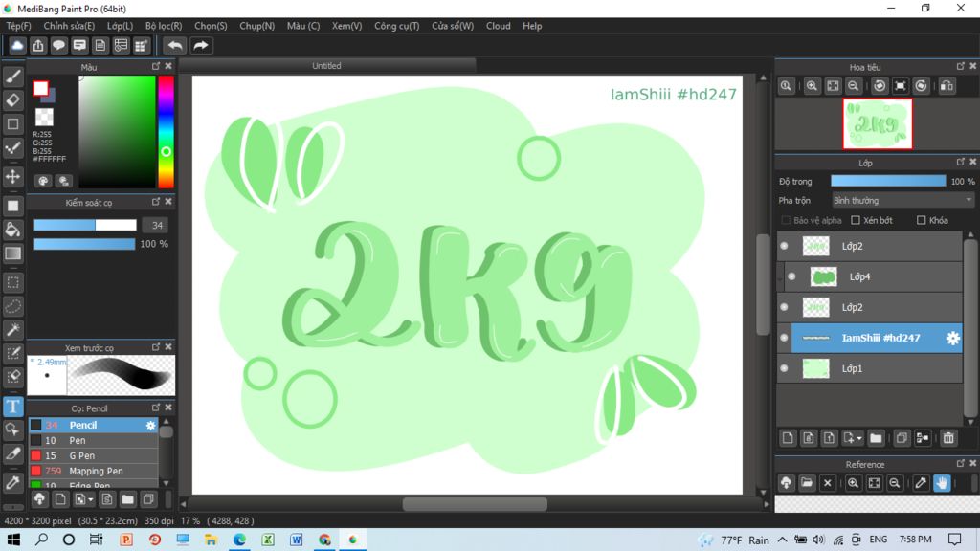Open the Lớp(L) menu
The image size is (980, 551).
[x=120, y=26]
